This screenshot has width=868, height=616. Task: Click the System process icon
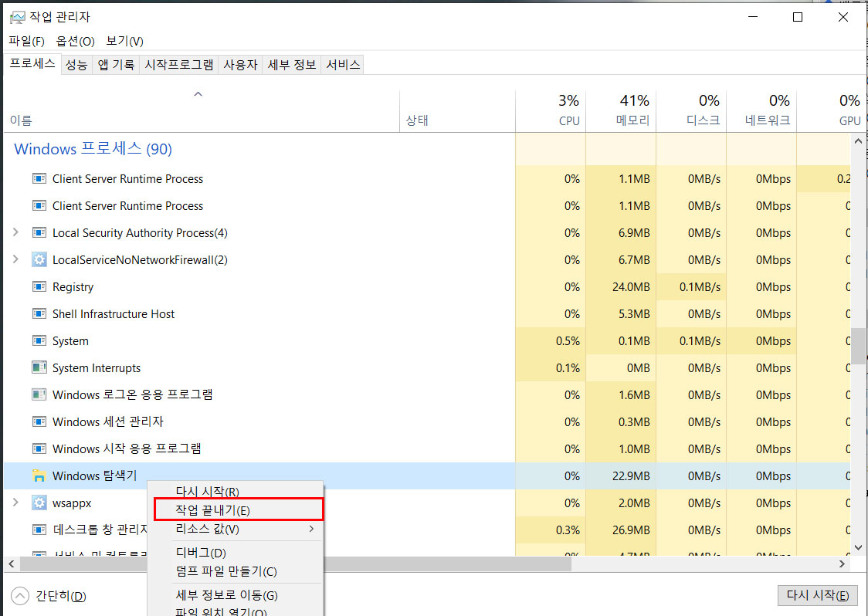(x=39, y=341)
